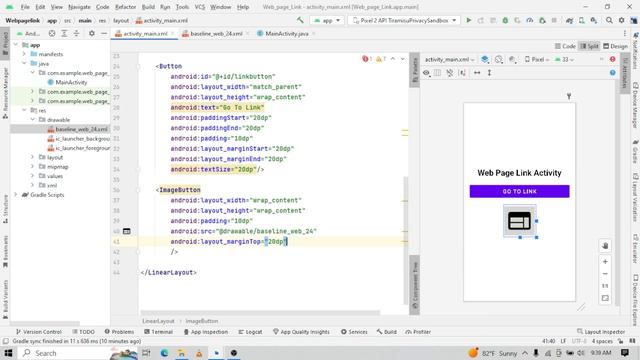The height and width of the screenshot is (360, 640).
Task: Open the Layout Inspector
Action: coord(601,332)
